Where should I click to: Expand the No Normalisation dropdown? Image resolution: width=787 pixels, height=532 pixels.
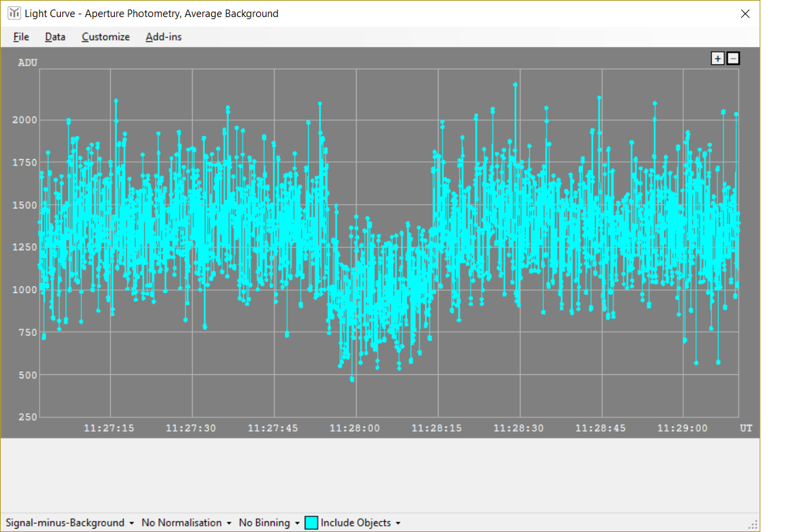pos(187,522)
